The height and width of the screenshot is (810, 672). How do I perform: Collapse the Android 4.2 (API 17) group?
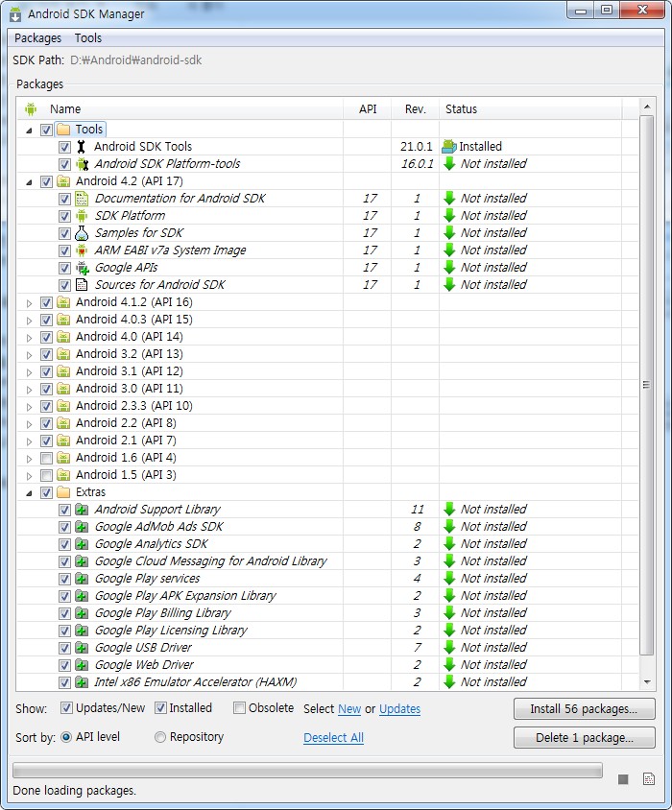click(30, 182)
